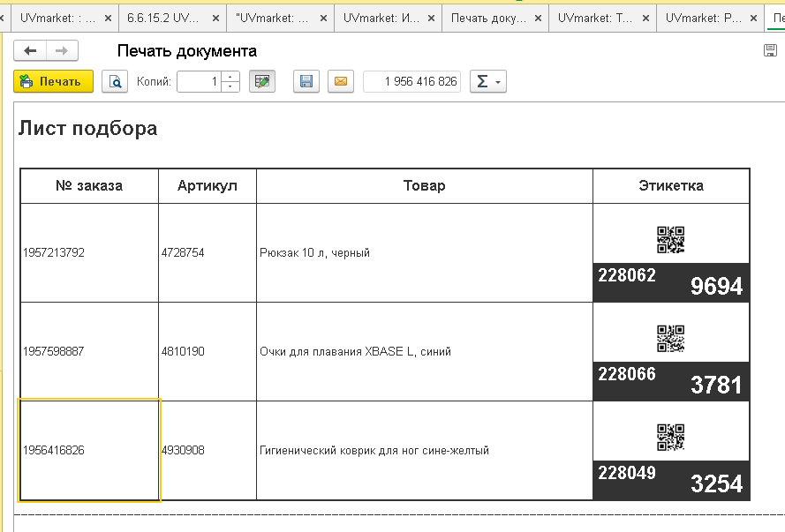Click the sum field showing 1 956 416 826

click(x=412, y=81)
